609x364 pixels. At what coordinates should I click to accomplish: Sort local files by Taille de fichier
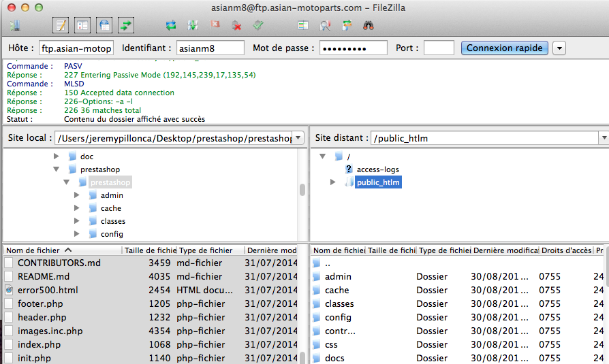[150, 250]
